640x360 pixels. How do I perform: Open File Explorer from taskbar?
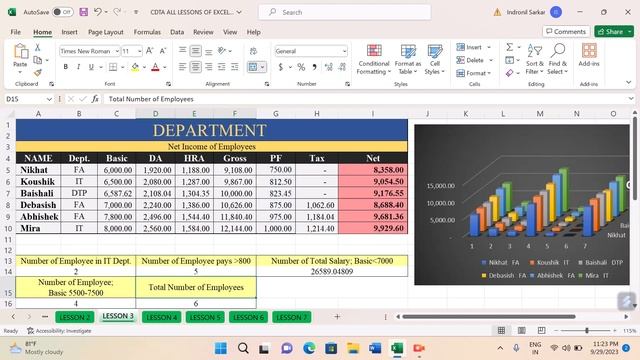[x=353, y=348]
